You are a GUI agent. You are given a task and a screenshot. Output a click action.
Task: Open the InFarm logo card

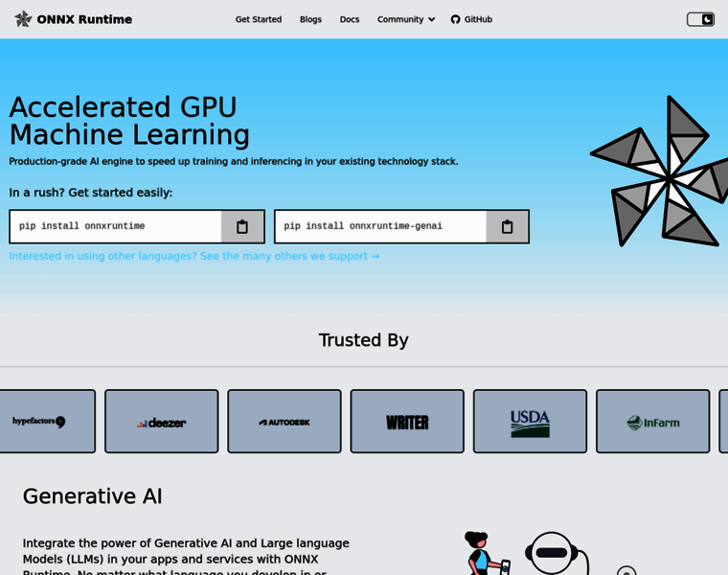tap(652, 422)
